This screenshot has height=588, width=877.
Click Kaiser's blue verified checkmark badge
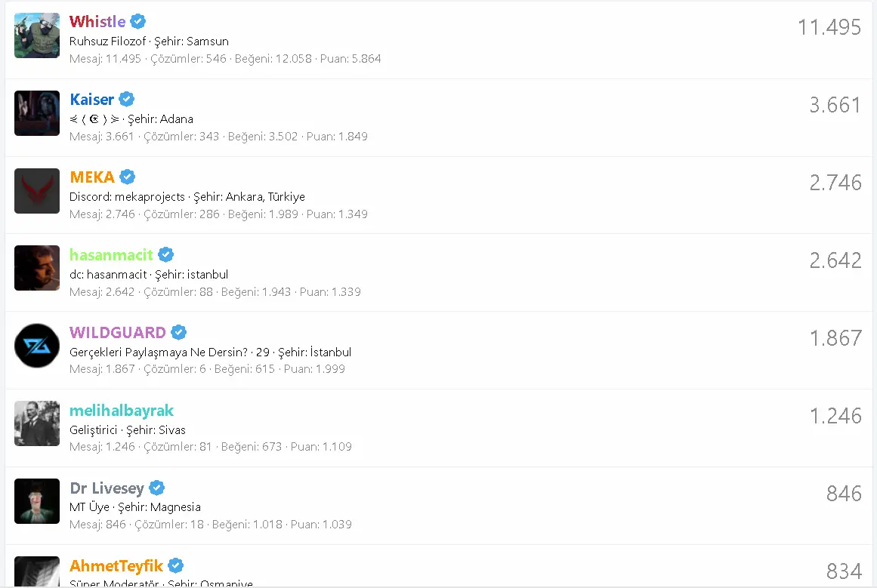coord(127,99)
